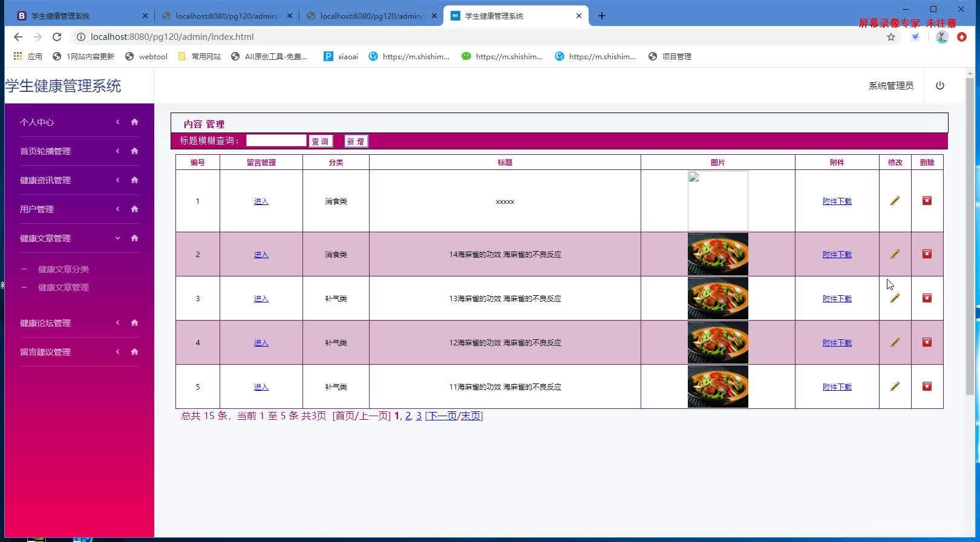The image size is (980, 542).
Task: Reload the page
Action: (57, 37)
